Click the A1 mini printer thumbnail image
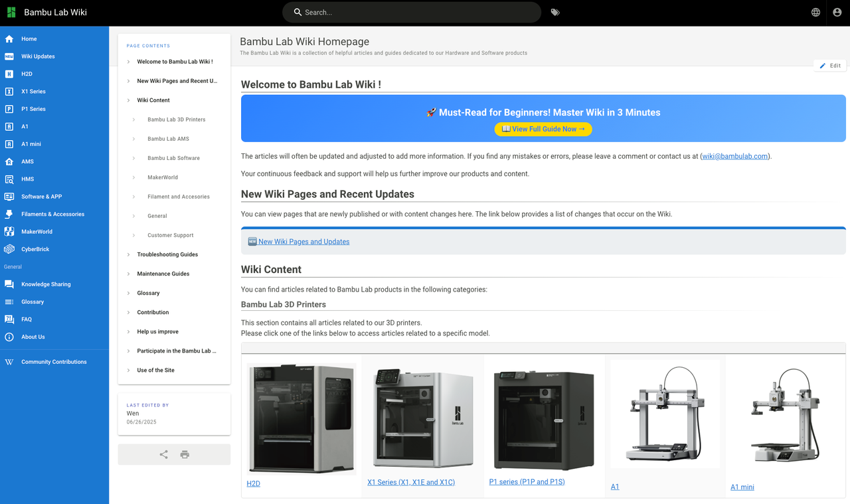 pos(785,417)
